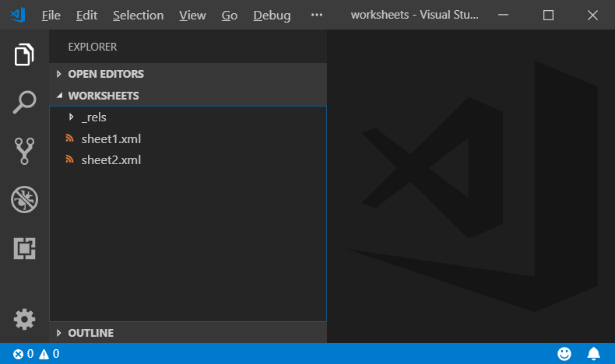Open sheet2.xml file
The width and height of the screenshot is (615, 364).
[111, 160]
